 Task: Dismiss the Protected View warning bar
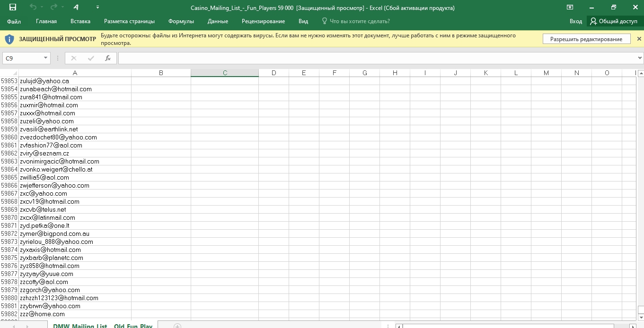pyautogui.click(x=639, y=39)
